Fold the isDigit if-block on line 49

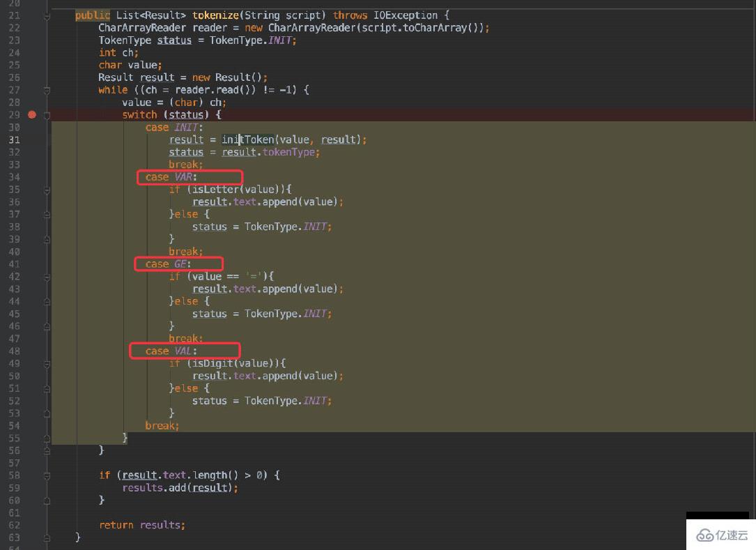(47, 365)
